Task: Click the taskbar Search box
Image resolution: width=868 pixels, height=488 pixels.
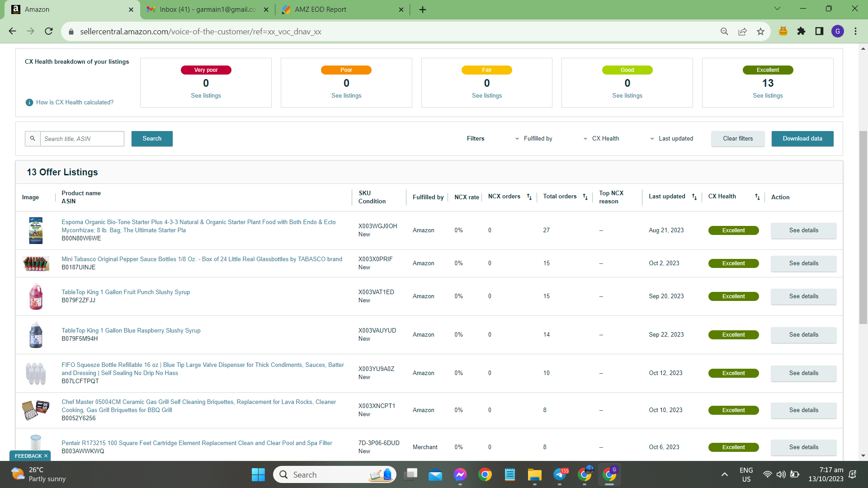Action: coord(335,474)
